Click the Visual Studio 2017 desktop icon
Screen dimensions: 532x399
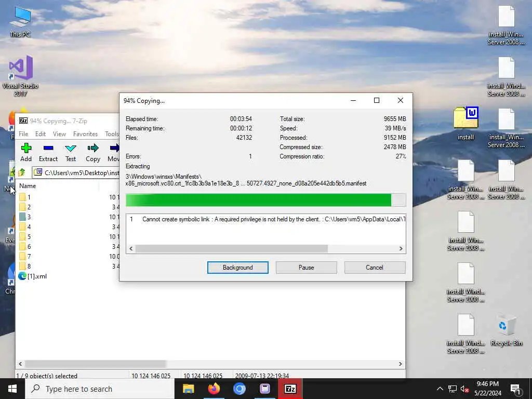20,76
